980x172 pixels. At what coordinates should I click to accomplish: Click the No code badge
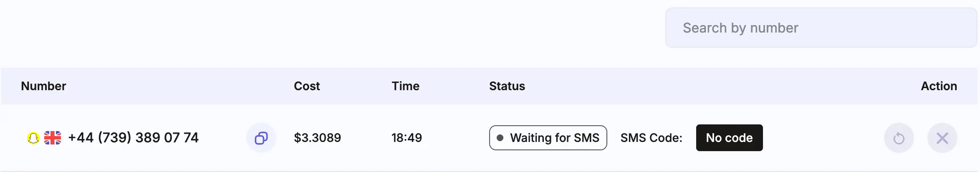(729, 138)
